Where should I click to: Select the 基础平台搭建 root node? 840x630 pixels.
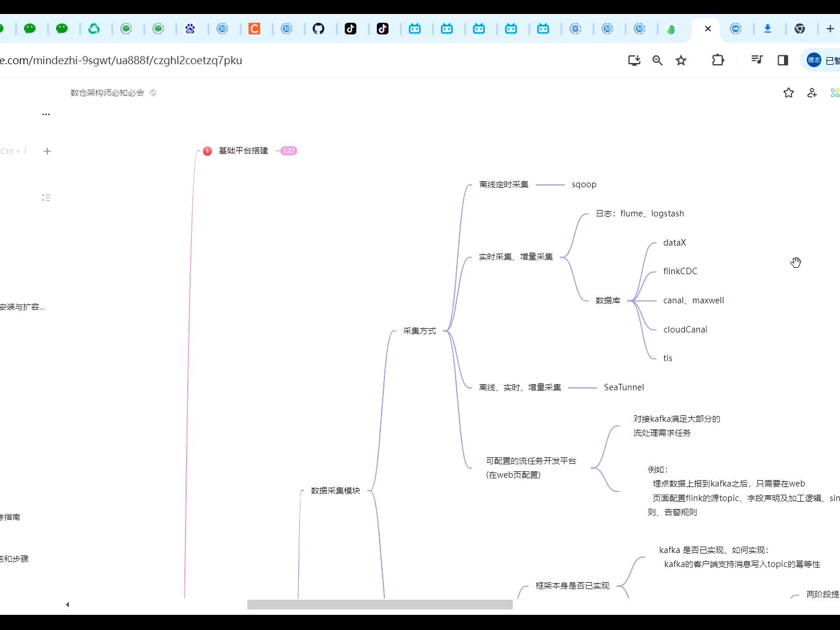pos(243,150)
